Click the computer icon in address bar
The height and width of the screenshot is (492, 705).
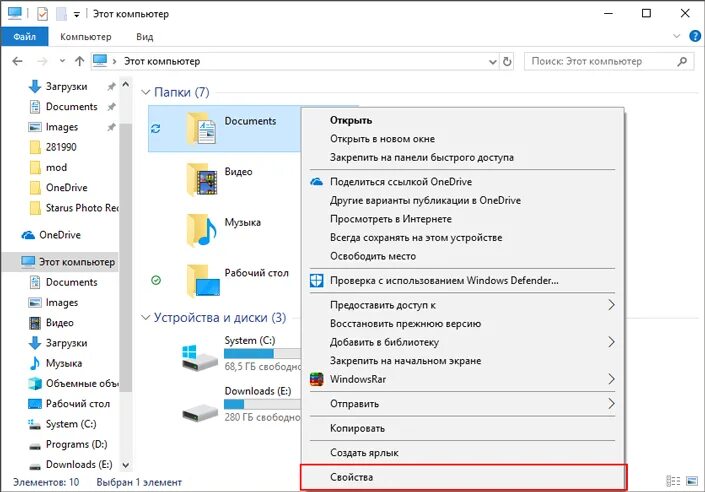(x=100, y=60)
